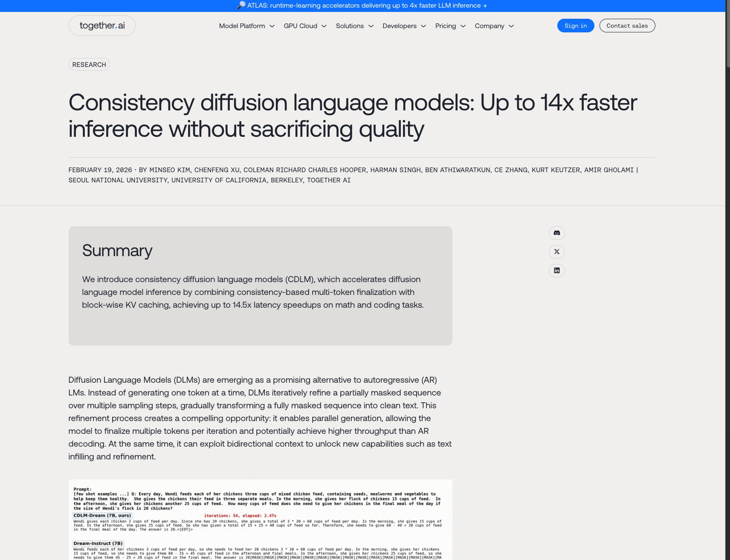Click the Sign in button
Screen dimensions: 730x560
coord(576,26)
